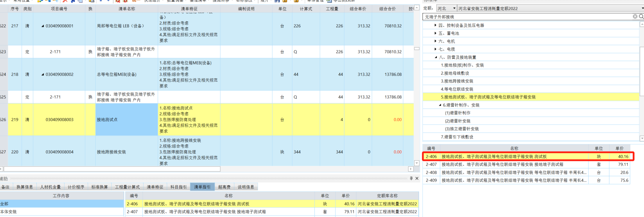644x217 pixels.
Task: Collapse 八、防雷及接地装置 tree node
Action: click(436, 57)
